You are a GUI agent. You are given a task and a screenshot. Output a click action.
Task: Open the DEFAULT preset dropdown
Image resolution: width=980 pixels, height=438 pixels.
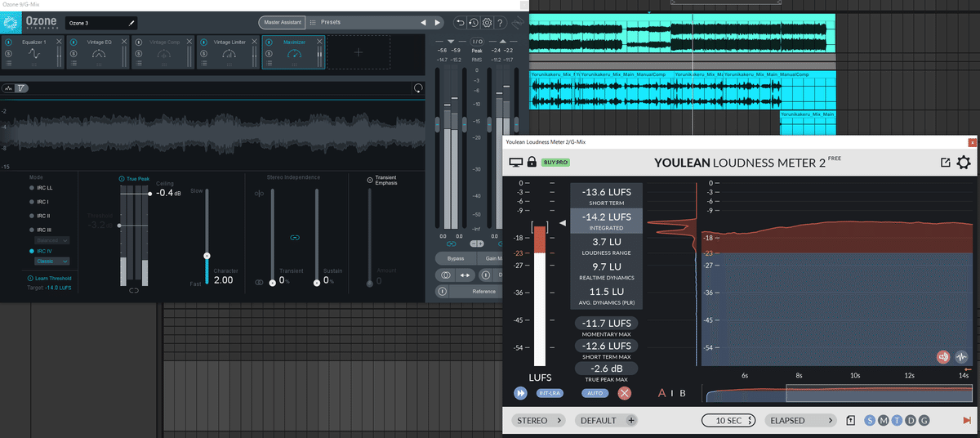coord(606,420)
